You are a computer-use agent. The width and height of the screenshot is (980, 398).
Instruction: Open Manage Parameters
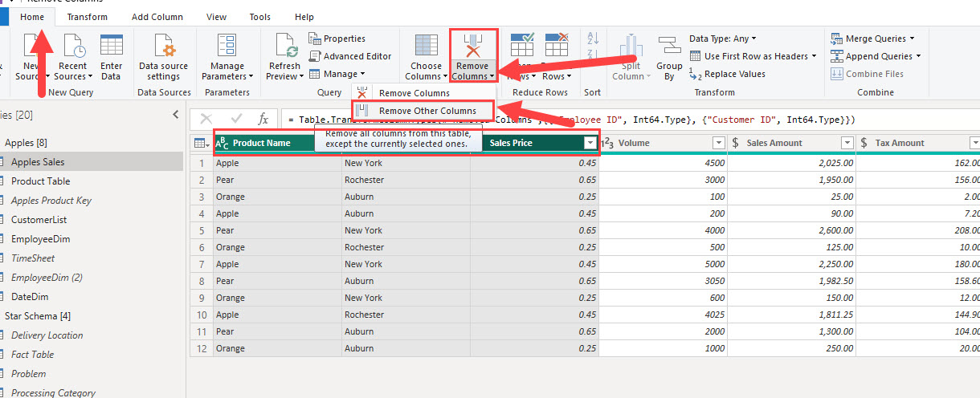[x=227, y=58]
